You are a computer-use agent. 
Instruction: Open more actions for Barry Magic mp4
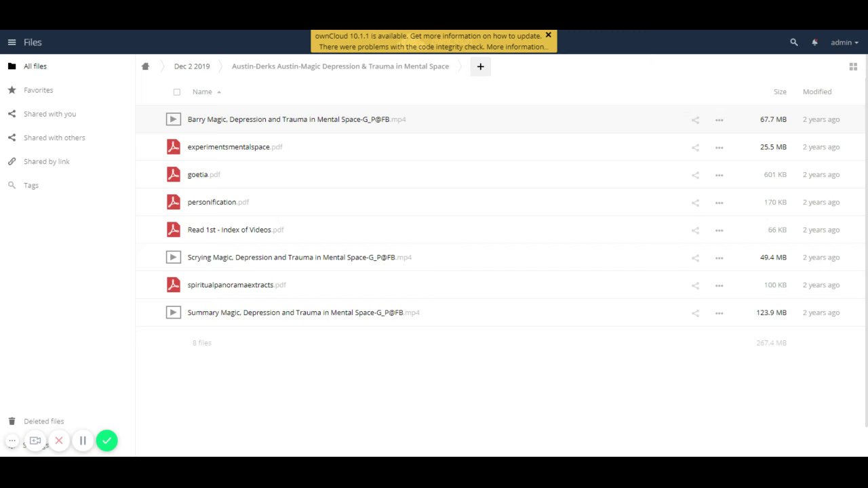point(719,120)
